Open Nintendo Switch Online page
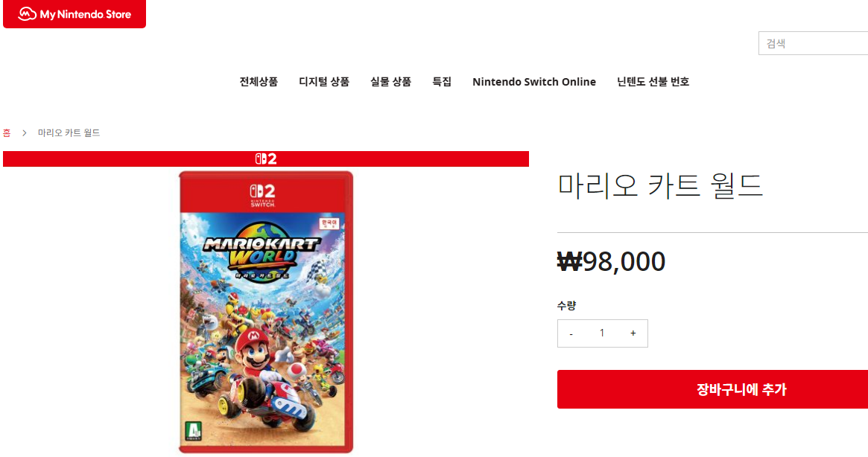This screenshot has height=457, width=868. point(534,82)
